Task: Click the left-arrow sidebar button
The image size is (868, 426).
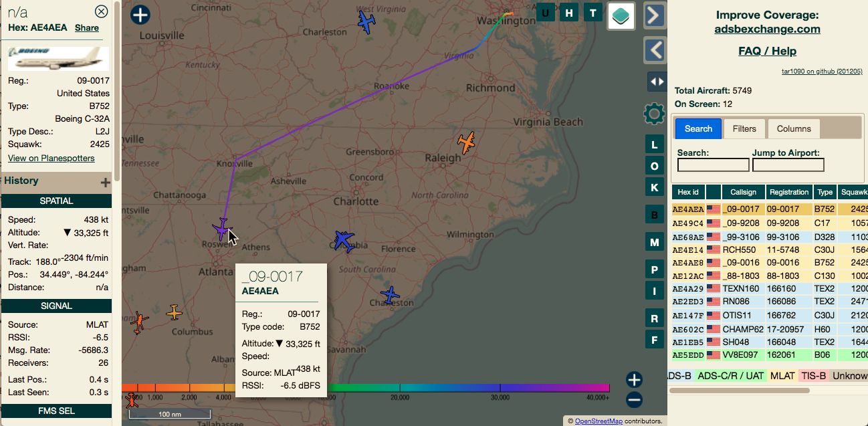Action: [655, 49]
